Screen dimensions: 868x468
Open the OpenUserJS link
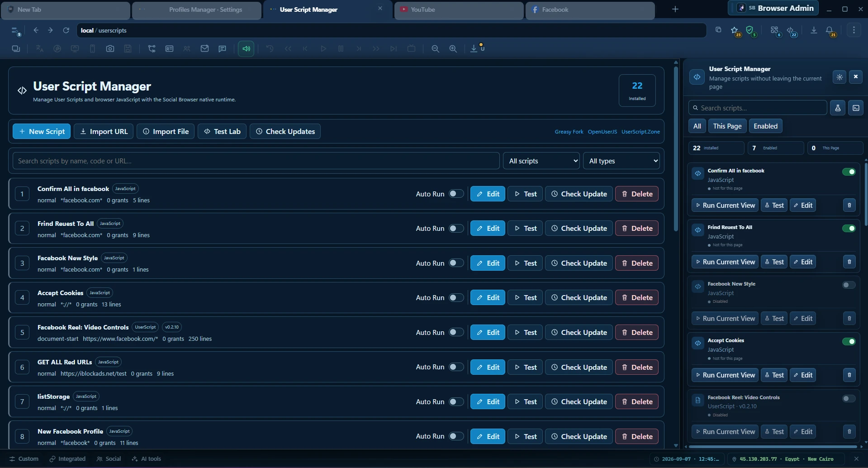pyautogui.click(x=602, y=132)
